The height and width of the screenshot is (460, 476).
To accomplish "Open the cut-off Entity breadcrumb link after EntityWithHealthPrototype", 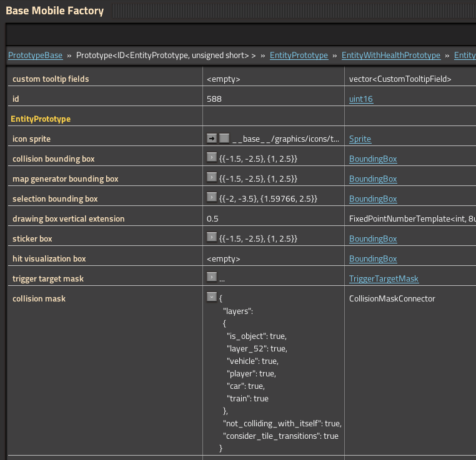I will (465, 55).
